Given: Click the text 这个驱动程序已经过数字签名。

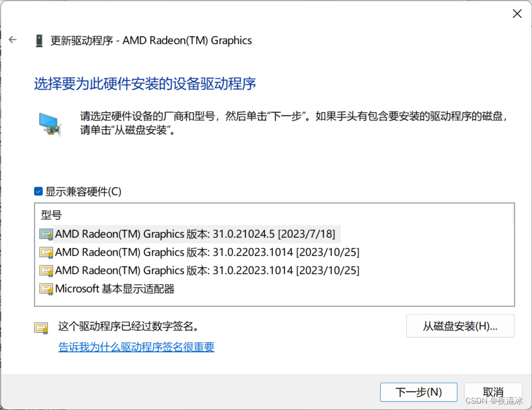Looking at the screenshot, I should (x=128, y=326).
